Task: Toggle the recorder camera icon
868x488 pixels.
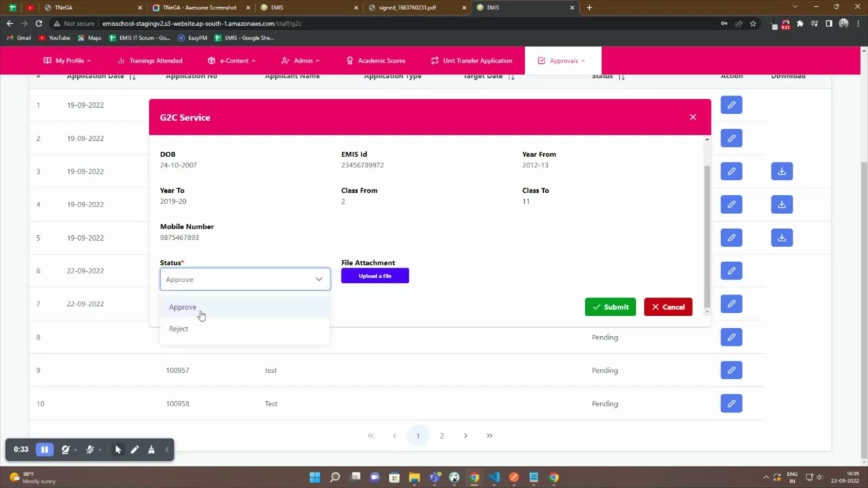Action: (65, 449)
